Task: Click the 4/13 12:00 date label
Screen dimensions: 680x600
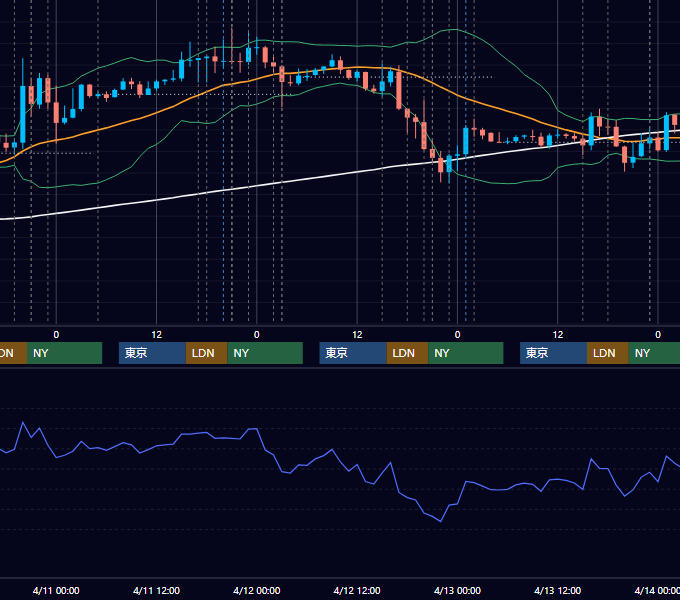Action: tap(557, 590)
